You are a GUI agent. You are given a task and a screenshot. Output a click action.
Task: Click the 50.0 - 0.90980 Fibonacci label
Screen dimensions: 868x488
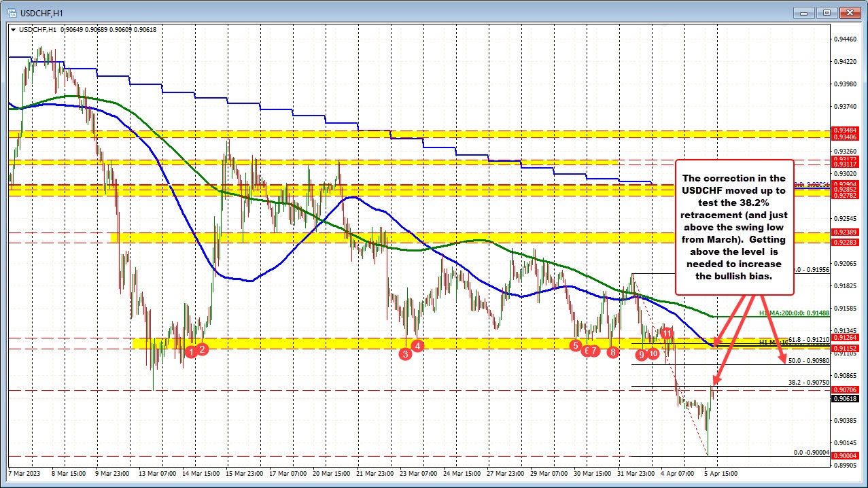coord(808,361)
